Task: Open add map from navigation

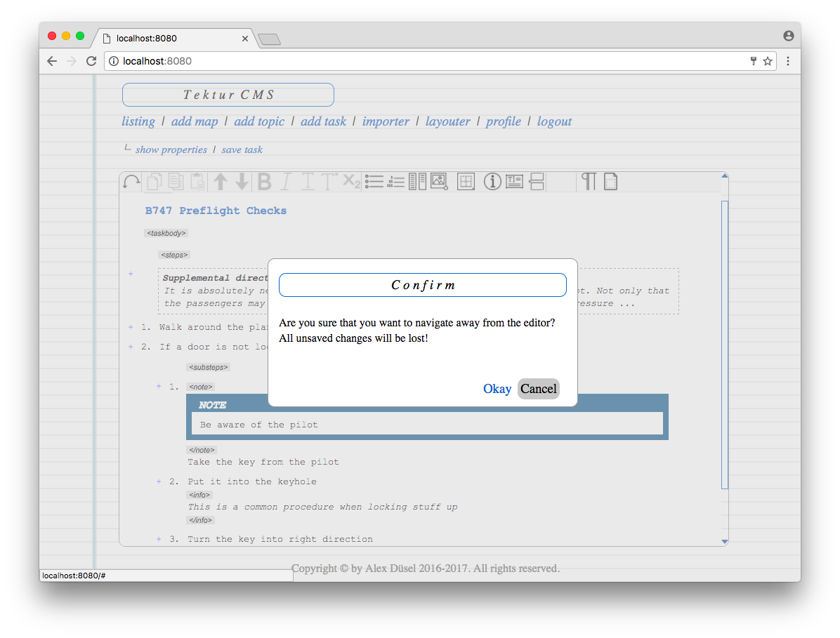Action: point(195,121)
